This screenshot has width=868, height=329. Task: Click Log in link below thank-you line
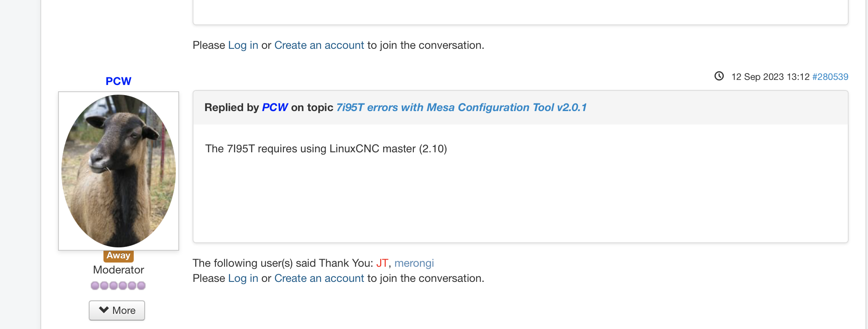[x=243, y=278]
